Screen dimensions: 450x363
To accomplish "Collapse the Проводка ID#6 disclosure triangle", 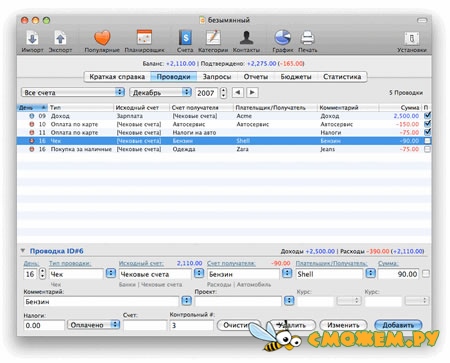I will pyautogui.click(x=23, y=251).
